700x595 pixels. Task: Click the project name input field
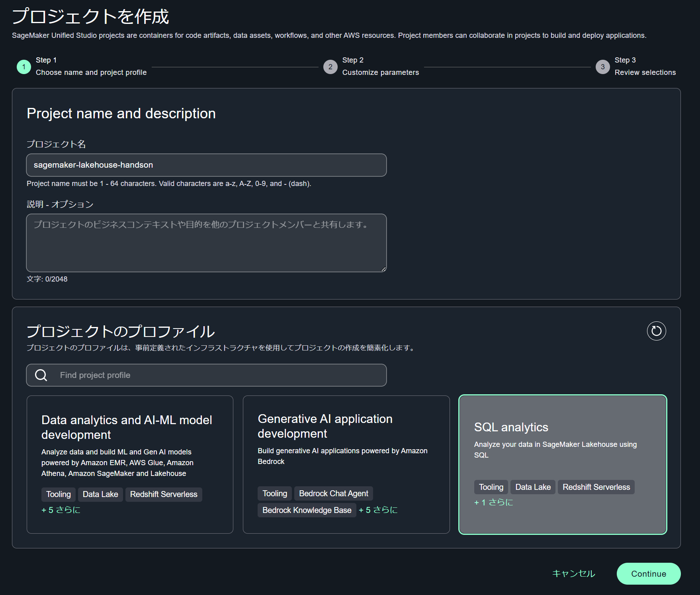click(206, 165)
